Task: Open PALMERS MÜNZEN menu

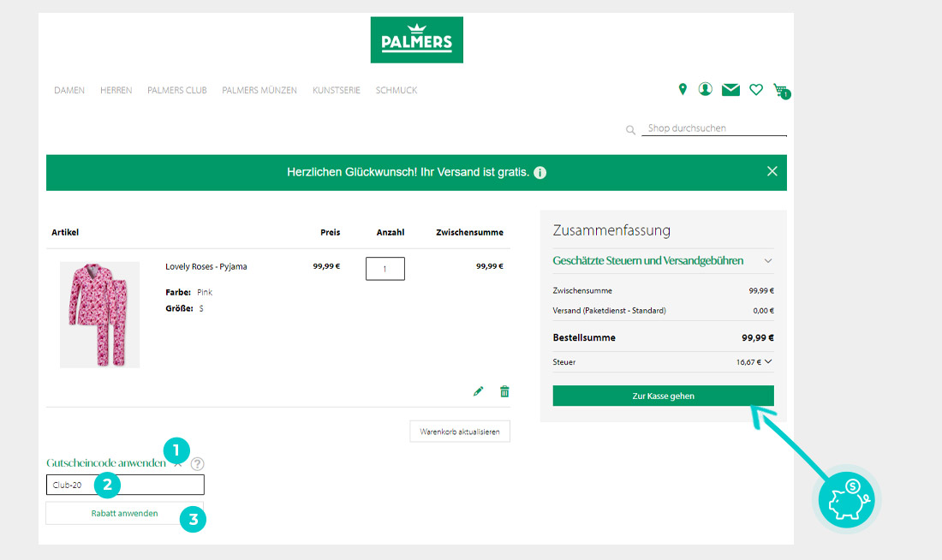Action: 259,90
